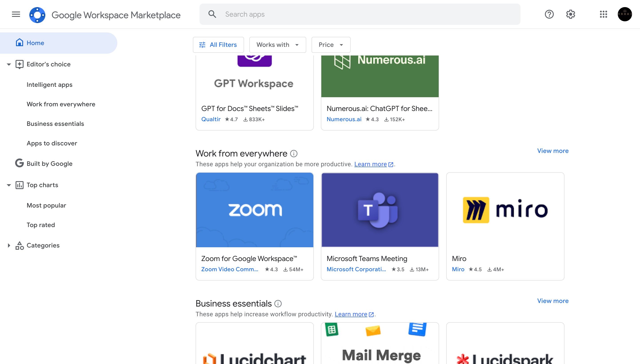Open the Help question mark icon
The height and width of the screenshot is (364, 640).
(x=549, y=14)
